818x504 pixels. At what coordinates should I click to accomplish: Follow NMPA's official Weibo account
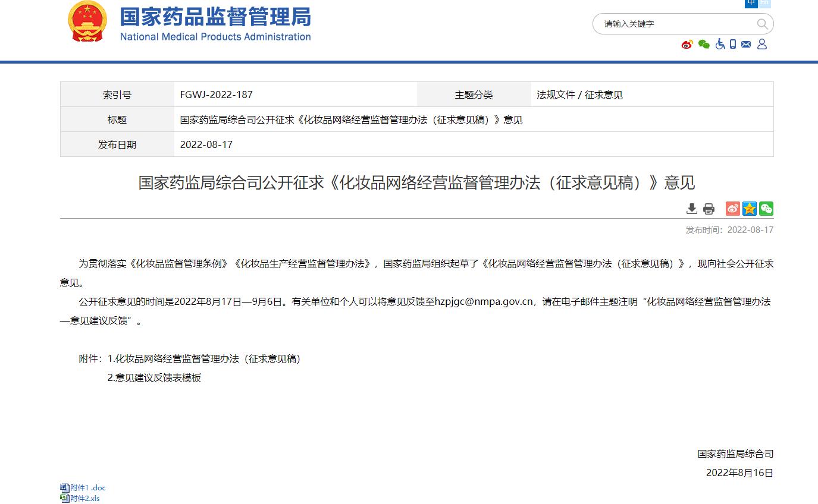pyautogui.click(x=688, y=44)
